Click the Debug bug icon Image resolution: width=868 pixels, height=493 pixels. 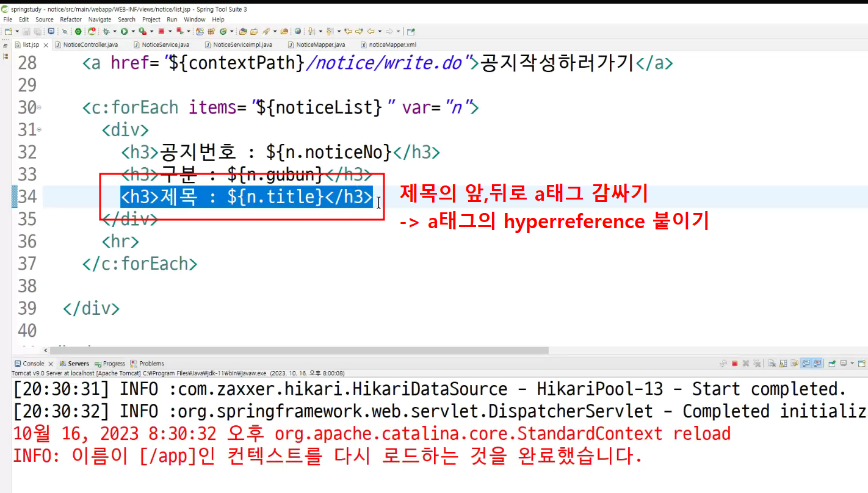pyautogui.click(x=106, y=31)
